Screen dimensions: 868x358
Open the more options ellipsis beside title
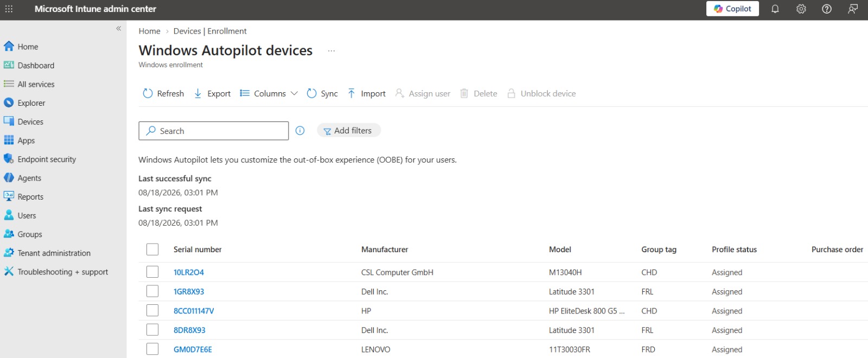[331, 50]
